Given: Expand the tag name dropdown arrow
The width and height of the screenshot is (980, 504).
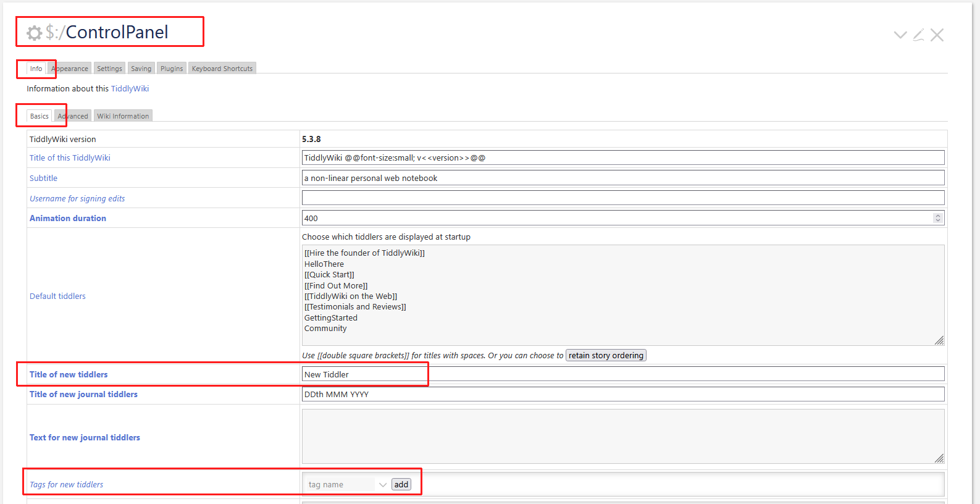Looking at the screenshot, I should tap(383, 485).
